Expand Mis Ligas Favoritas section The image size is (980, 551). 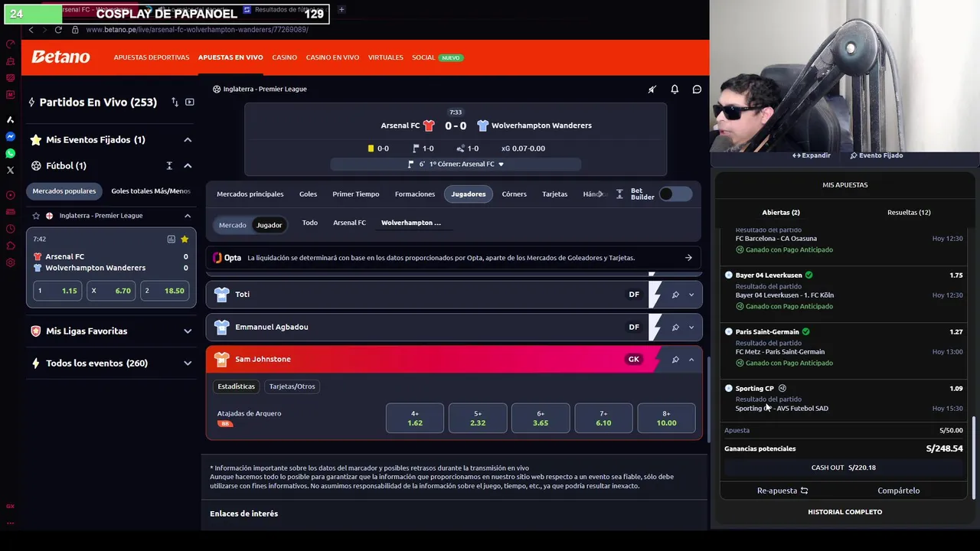(188, 331)
